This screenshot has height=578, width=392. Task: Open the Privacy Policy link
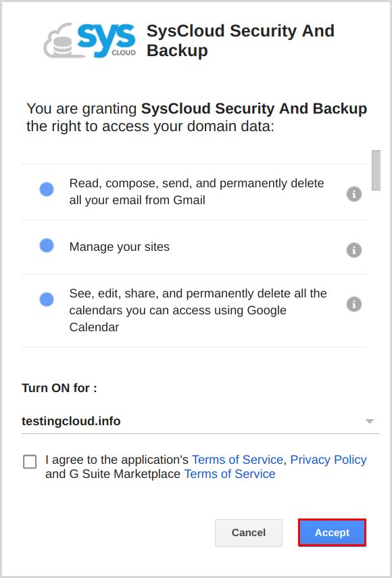point(328,460)
